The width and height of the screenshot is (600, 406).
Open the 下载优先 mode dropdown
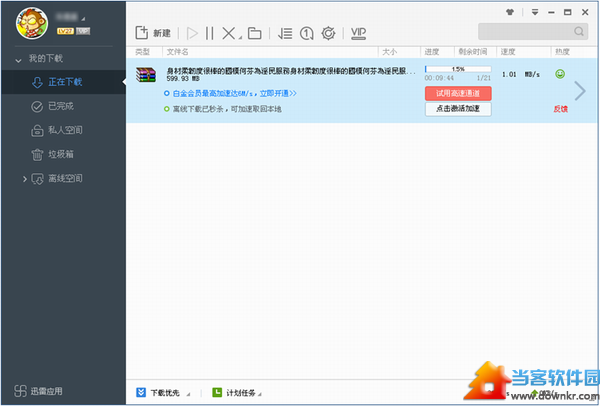point(163,393)
